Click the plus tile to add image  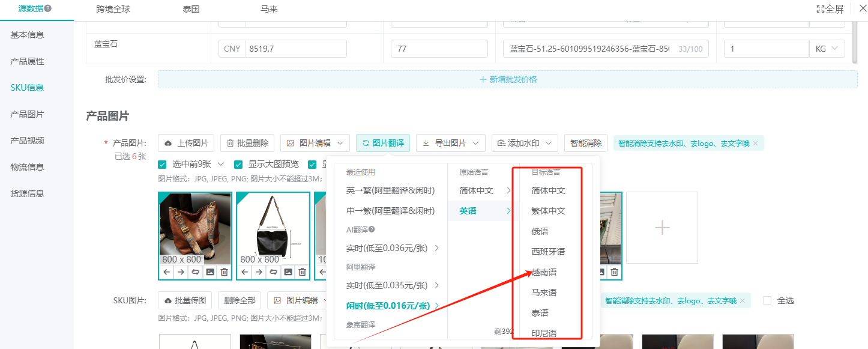point(662,228)
